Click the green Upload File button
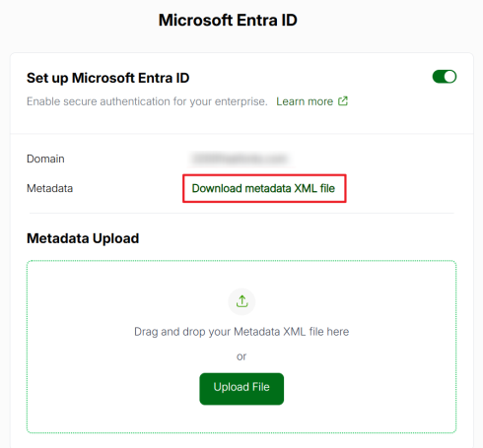483x448 pixels. point(241,389)
